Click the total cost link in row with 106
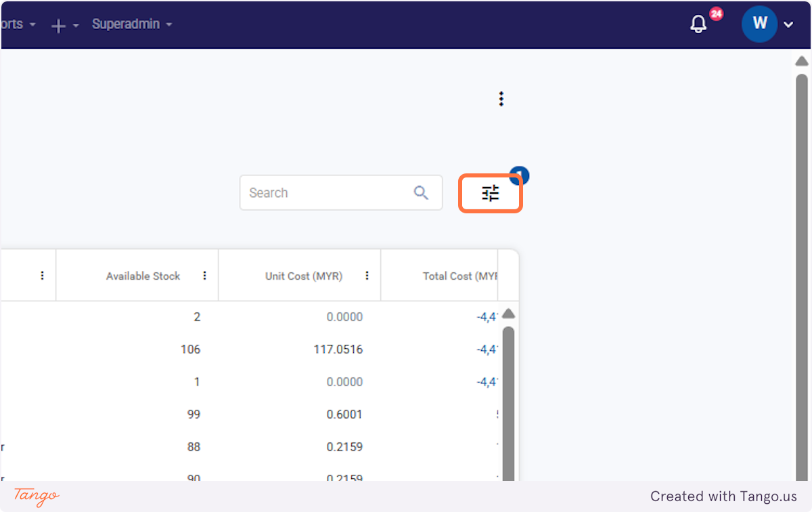The height and width of the screenshot is (512, 812). click(x=487, y=349)
